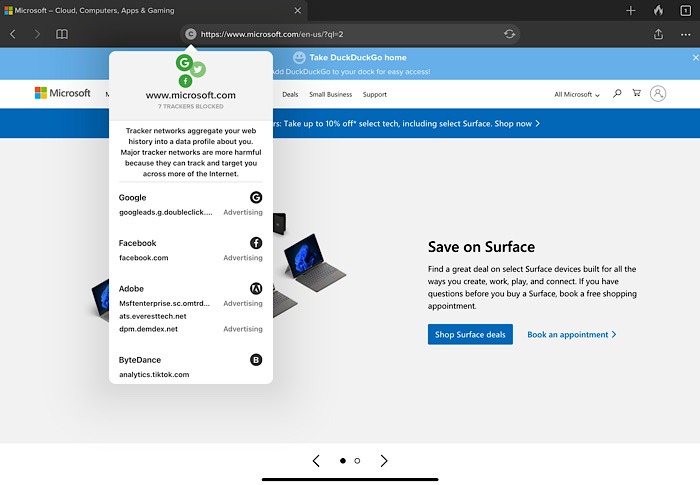This screenshot has width=700, height=485.
Task: Click Take DuckDuckGo home banner text
Action: click(358, 57)
